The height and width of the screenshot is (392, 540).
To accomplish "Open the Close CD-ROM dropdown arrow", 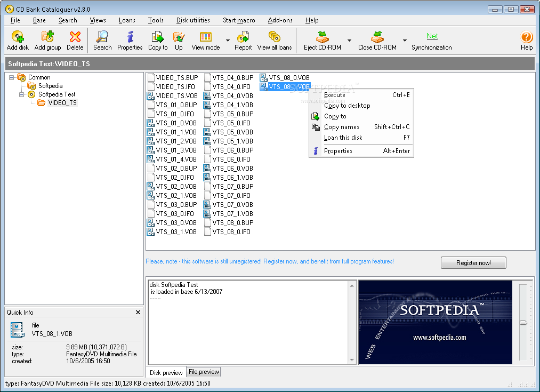I will coord(405,41).
